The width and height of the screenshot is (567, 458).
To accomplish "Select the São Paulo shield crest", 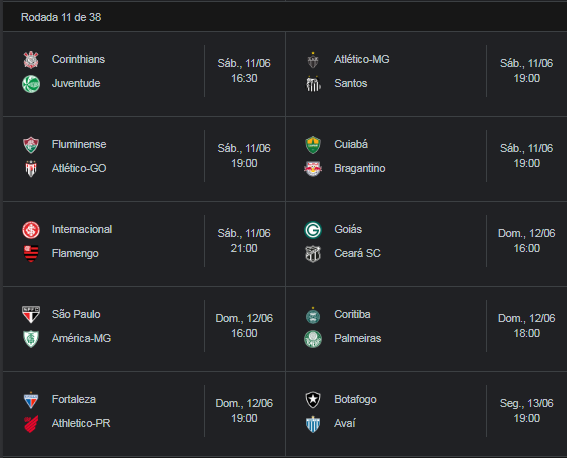I will [x=31, y=314].
